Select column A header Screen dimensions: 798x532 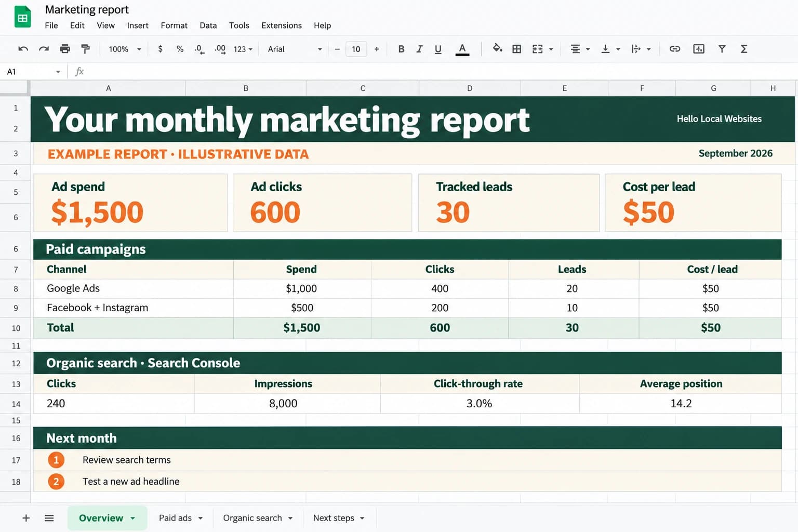pyautogui.click(x=108, y=88)
